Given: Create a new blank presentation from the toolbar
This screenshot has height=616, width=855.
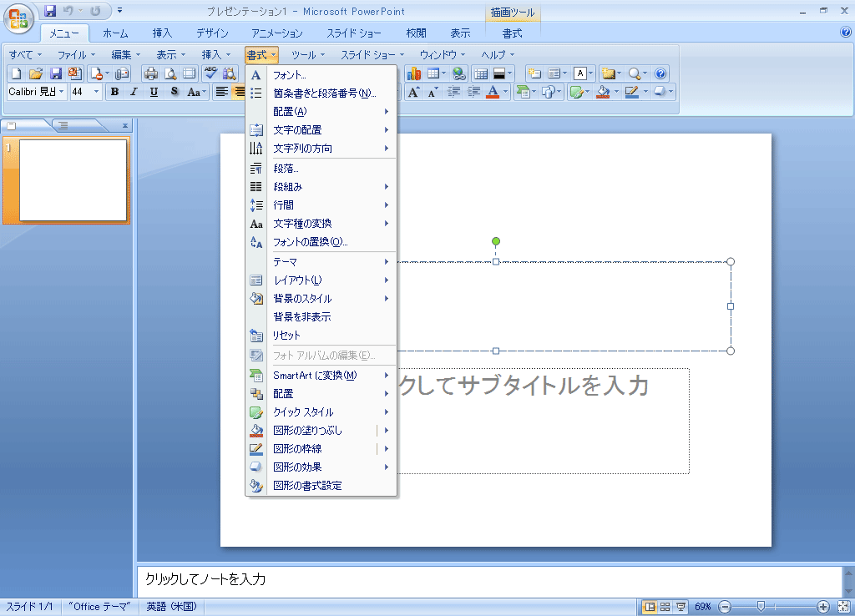Looking at the screenshot, I should coord(17,73).
